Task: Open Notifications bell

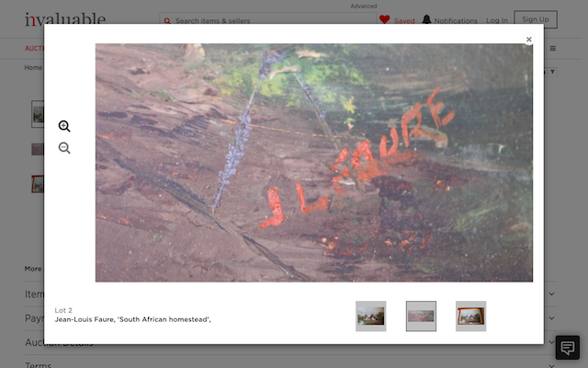Action: click(426, 19)
